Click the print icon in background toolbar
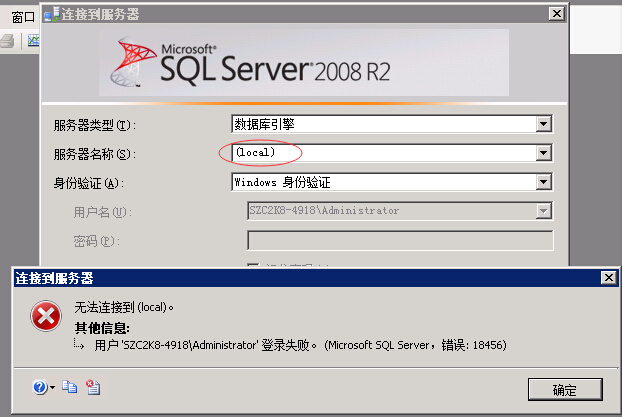The image size is (622, 417). (x=7, y=41)
